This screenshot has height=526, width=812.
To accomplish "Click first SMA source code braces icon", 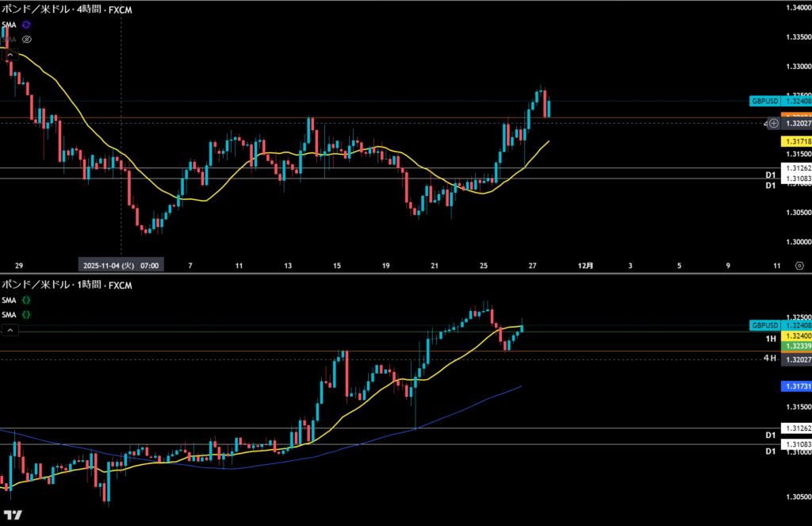I will pos(26,300).
